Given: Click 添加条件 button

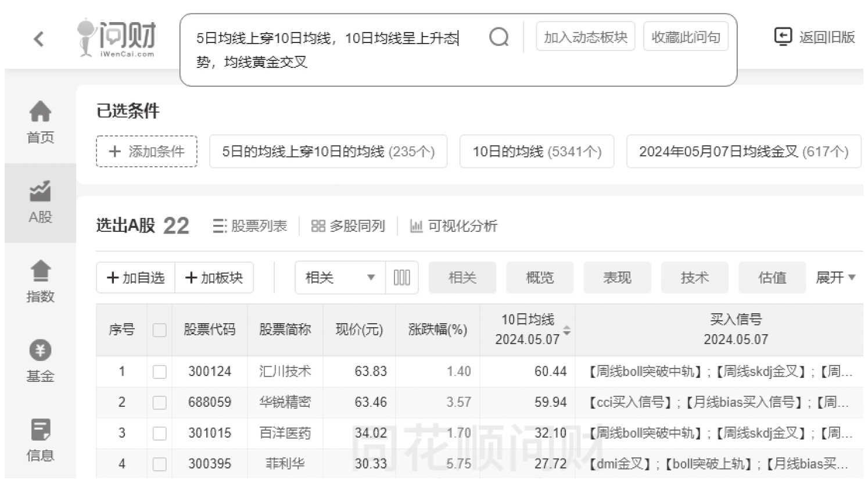Looking at the screenshot, I should coord(146,151).
